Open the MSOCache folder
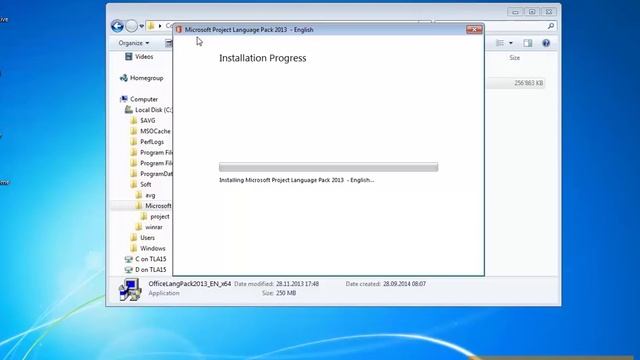The height and width of the screenshot is (360, 640). tap(155, 131)
